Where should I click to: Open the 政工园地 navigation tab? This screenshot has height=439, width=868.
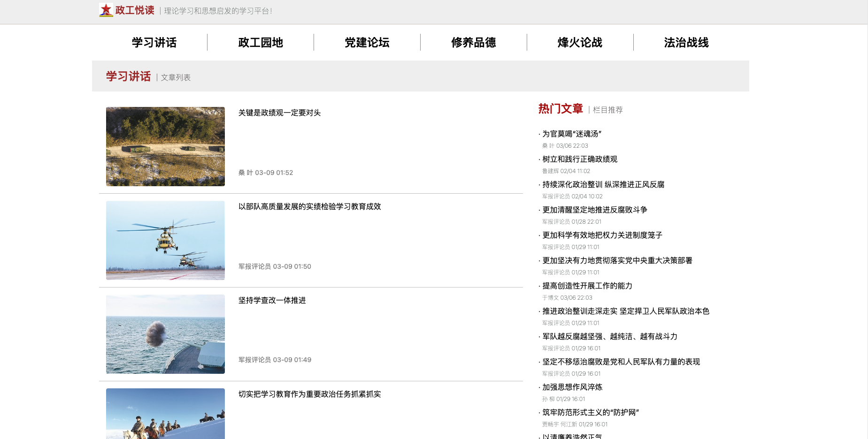pos(261,43)
